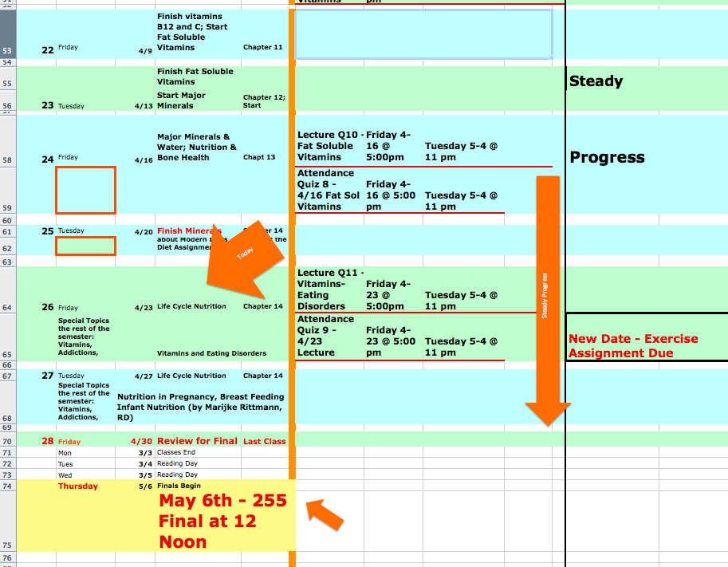Select the "Last Class" cell

tap(264, 441)
